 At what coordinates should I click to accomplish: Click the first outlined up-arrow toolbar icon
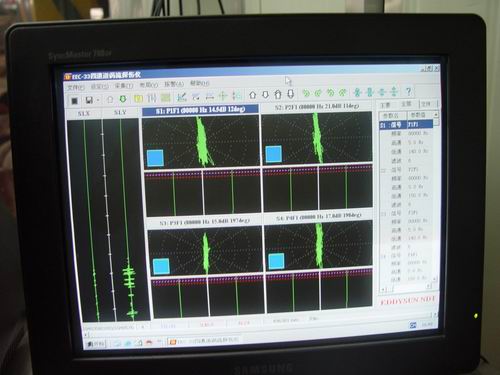pyautogui.click(x=253, y=95)
